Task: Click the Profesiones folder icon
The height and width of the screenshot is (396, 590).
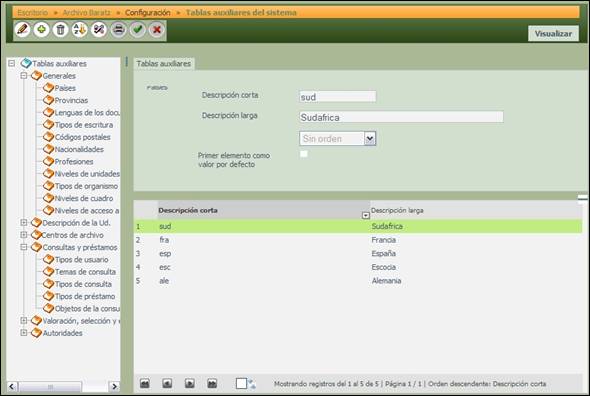Action: pyautogui.click(x=48, y=161)
